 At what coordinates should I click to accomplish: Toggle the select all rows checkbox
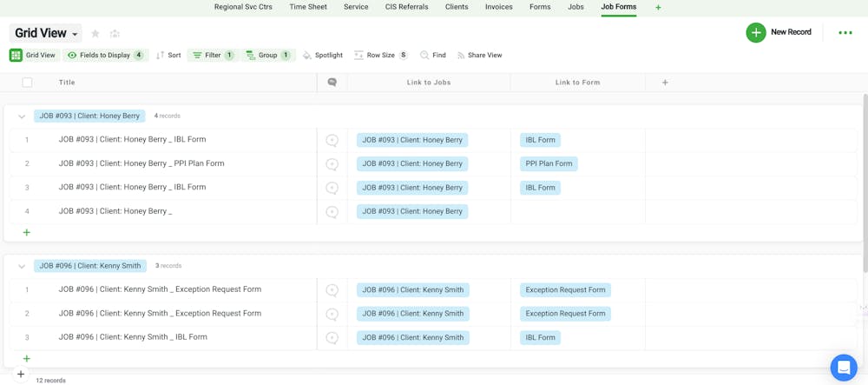27,83
